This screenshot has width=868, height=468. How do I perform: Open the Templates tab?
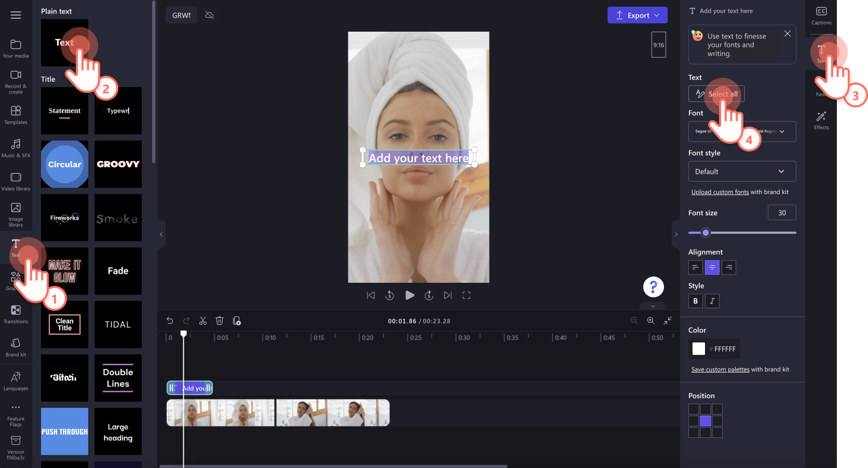click(x=16, y=115)
